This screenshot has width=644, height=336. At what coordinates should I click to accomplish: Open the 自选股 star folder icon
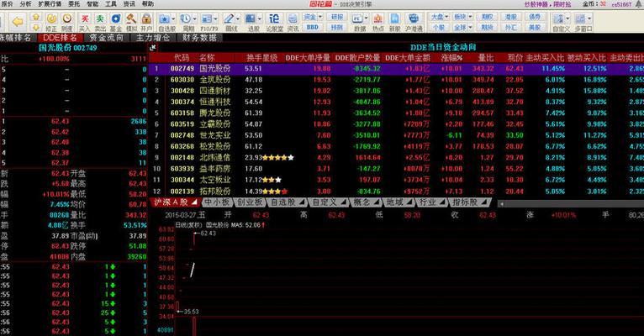(165, 18)
